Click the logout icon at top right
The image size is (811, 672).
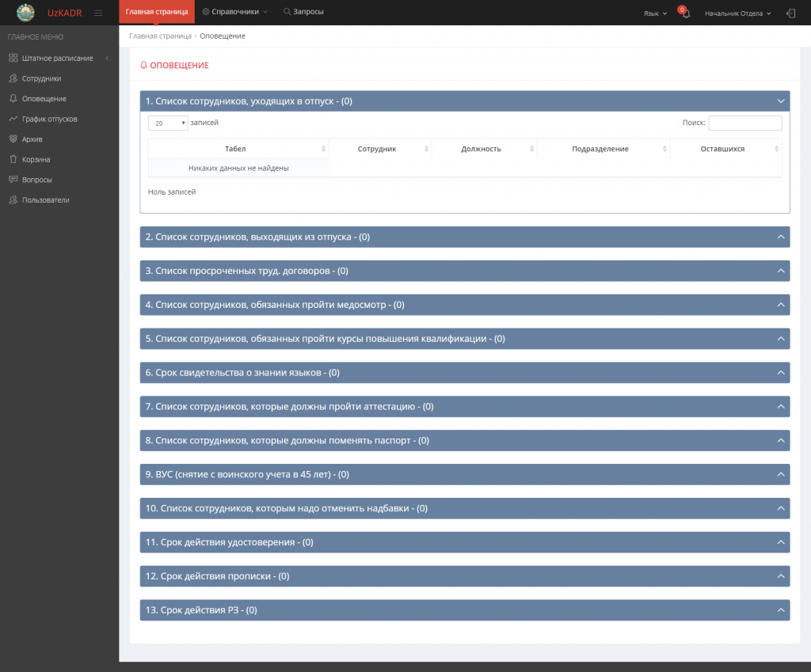(x=790, y=13)
